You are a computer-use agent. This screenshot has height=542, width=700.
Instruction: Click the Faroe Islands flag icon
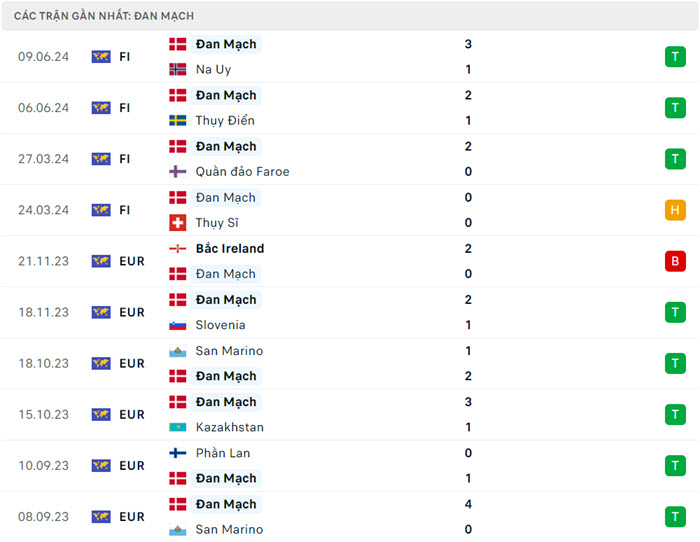pos(178,172)
